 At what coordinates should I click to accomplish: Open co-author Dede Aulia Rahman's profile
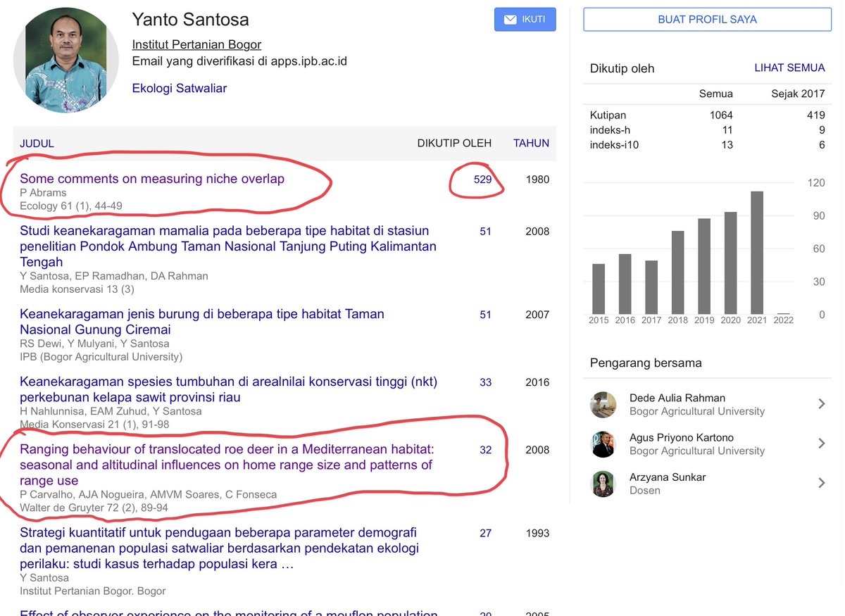click(x=677, y=398)
